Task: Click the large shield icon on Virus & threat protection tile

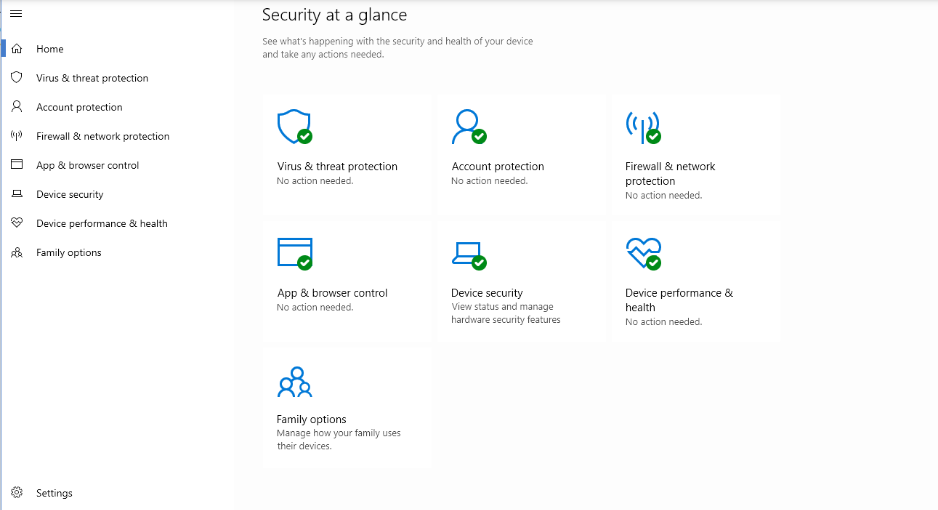Action: coord(294,126)
